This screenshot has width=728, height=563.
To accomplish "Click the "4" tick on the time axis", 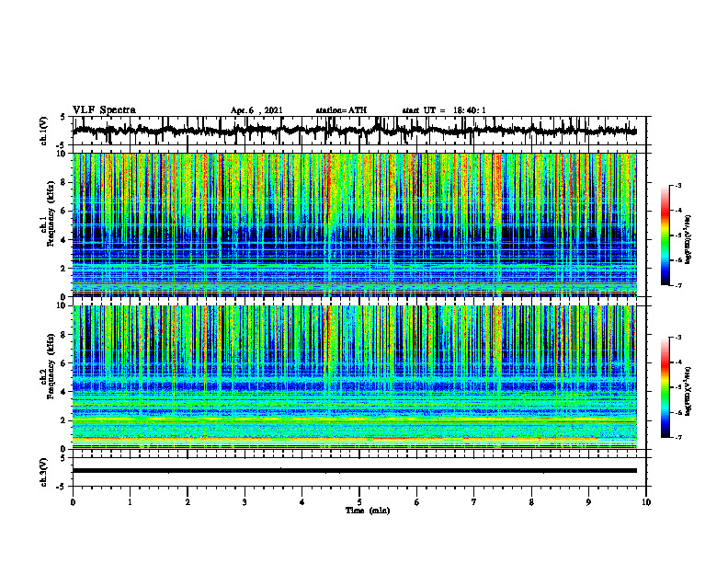I will 302,502.
